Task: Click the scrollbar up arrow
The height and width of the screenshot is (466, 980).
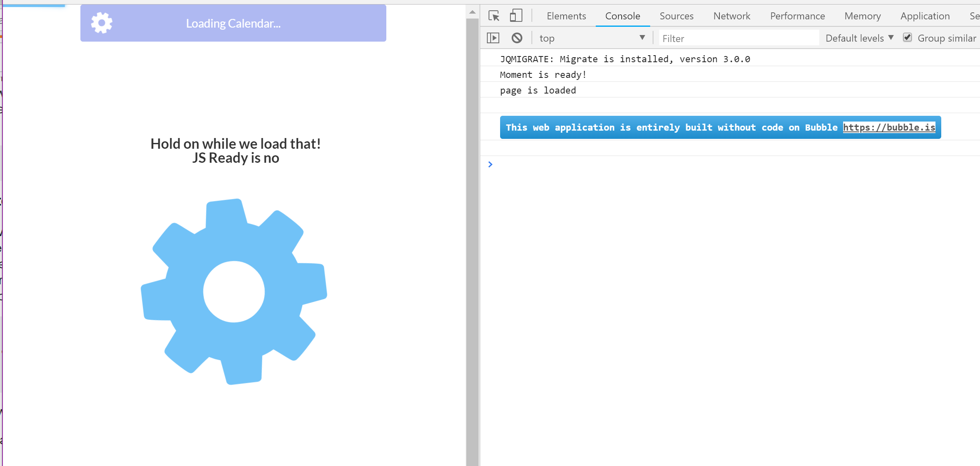Action: tap(472, 12)
